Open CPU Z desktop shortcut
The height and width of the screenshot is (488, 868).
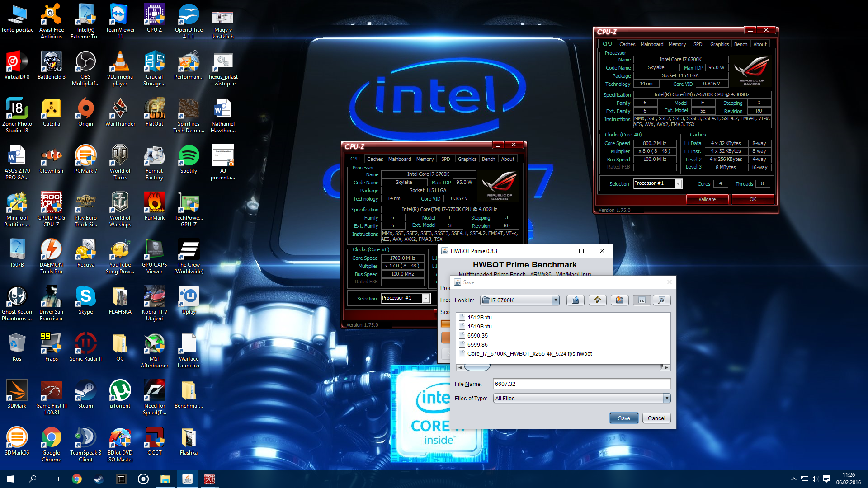(155, 18)
